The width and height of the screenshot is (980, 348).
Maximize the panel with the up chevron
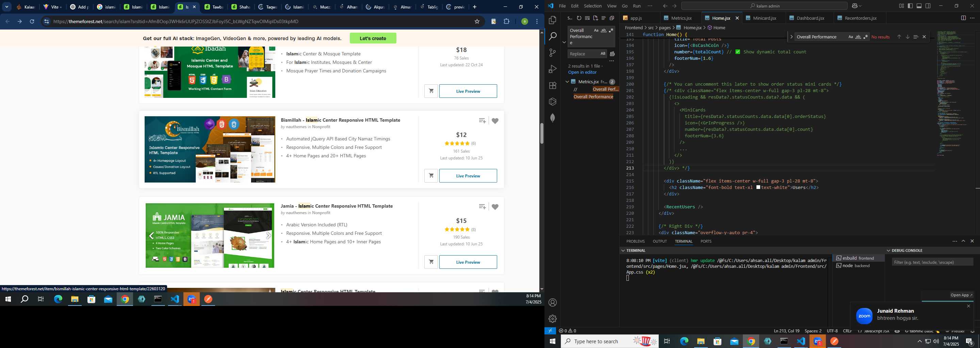tap(963, 241)
